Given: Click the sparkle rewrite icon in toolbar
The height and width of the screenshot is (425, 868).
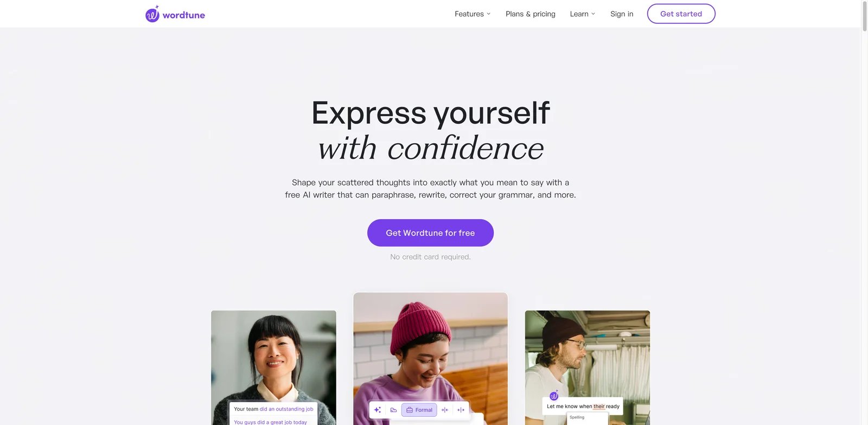Looking at the screenshot, I should [x=378, y=410].
